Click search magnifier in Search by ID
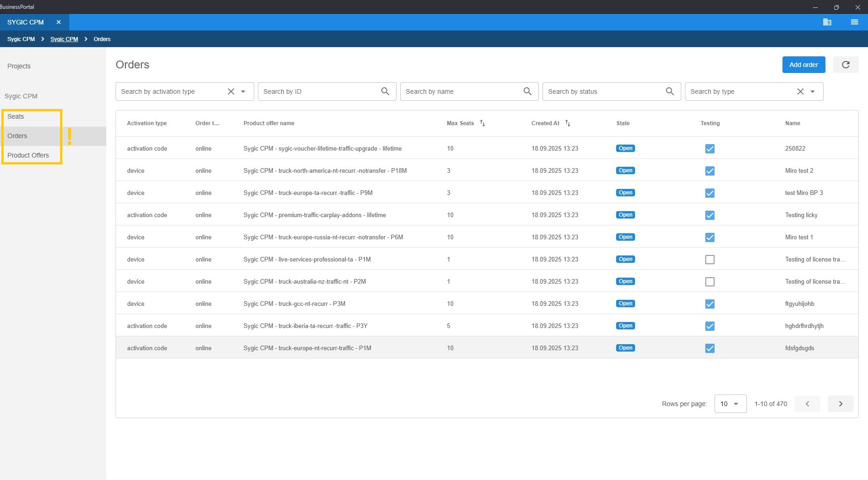 pyautogui.click(x=385, y=91)
